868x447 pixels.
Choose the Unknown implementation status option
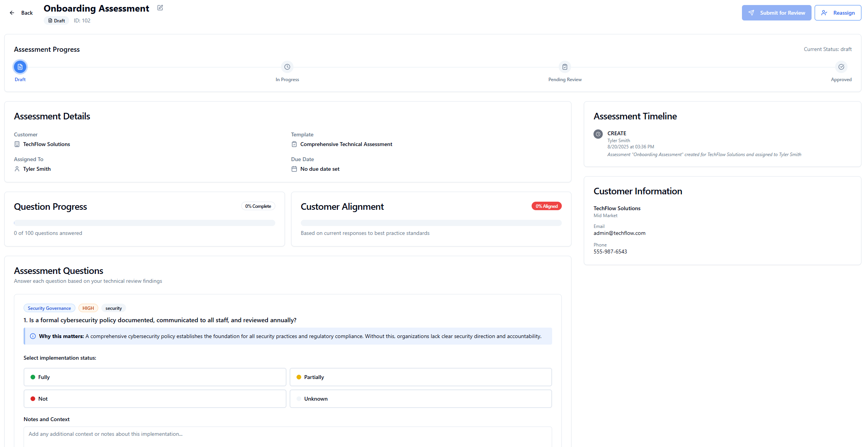[x=420, y=399]
